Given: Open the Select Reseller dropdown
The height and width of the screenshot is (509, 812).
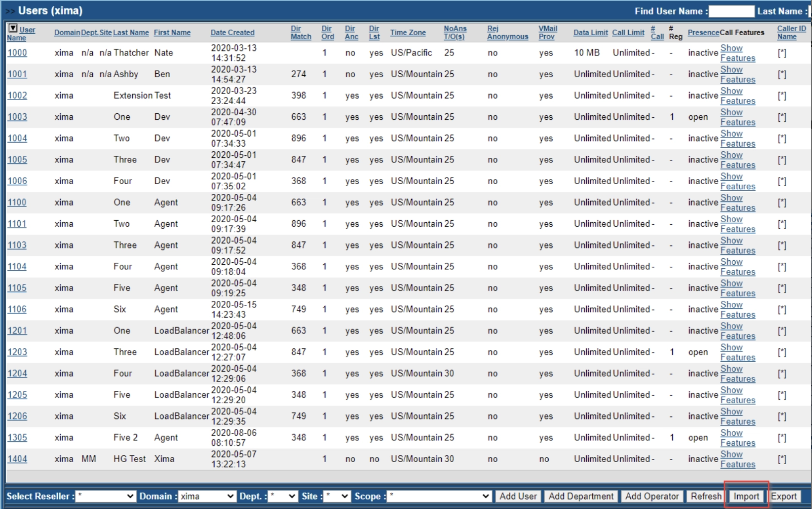Looking at the screenshot, I should tap(105, 496).
